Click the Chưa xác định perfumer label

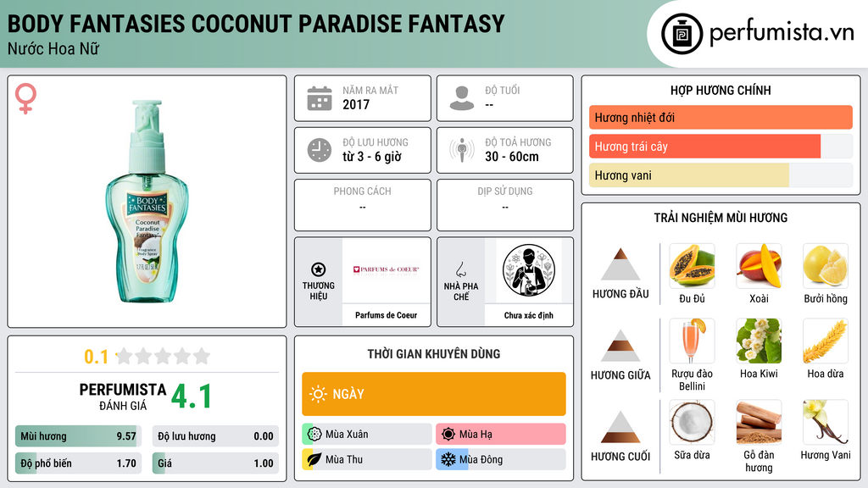tap(529, 315)
